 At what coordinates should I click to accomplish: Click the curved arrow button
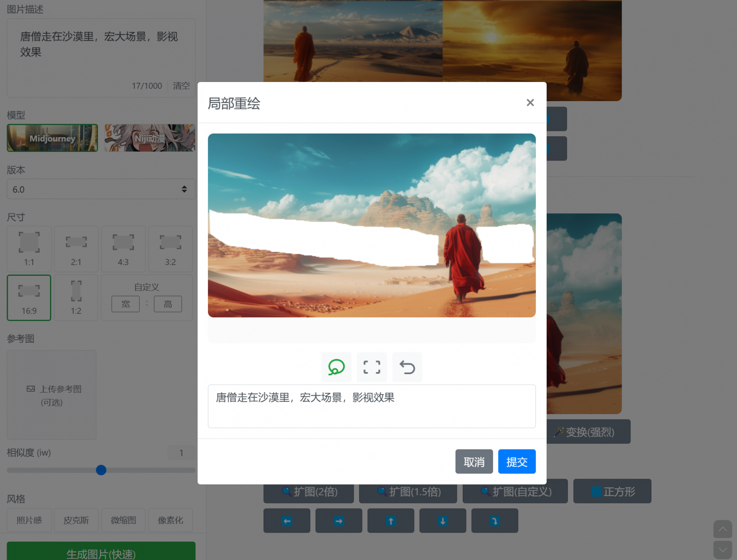(x=495, y=521)
